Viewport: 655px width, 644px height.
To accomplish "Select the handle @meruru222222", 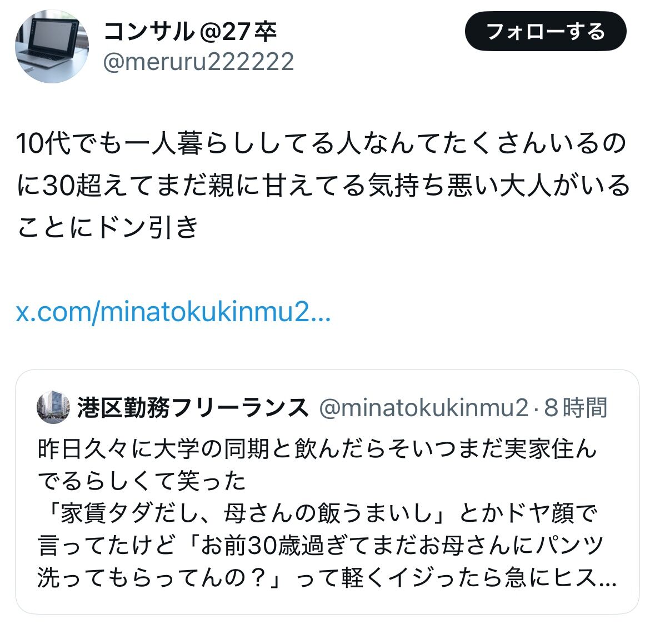I will tap(198, 62).
